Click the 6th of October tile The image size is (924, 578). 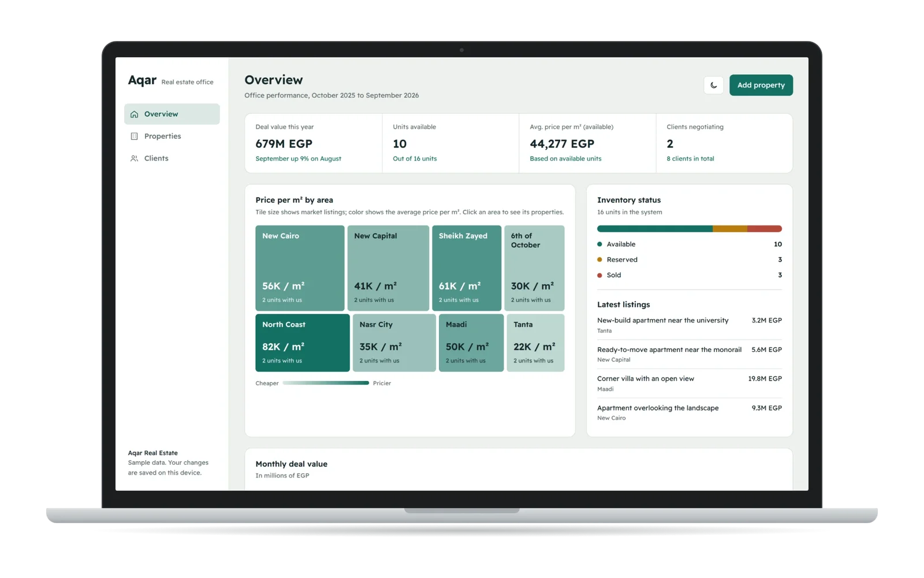click(x=534, y=268)
